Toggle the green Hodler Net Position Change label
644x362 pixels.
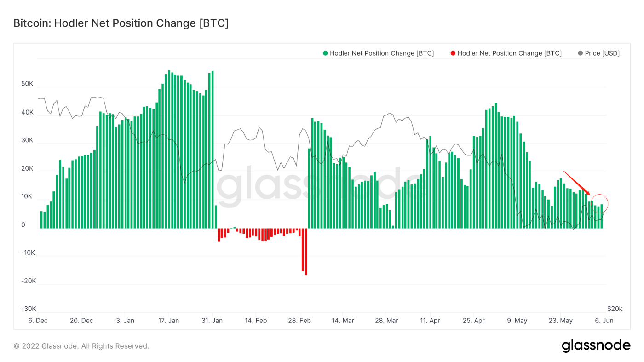[382, 53]
